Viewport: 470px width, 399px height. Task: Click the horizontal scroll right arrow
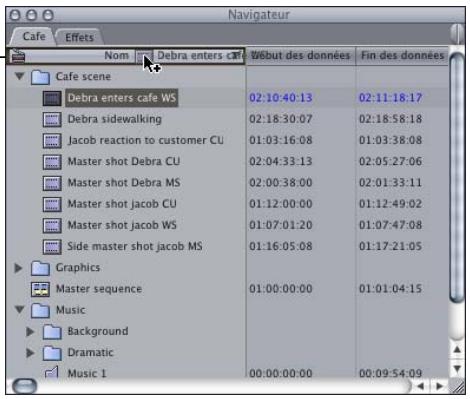coord(440,386)
